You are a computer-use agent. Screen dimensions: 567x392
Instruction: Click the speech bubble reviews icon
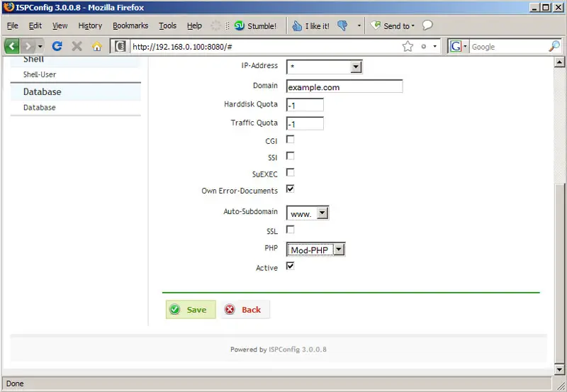tap(427, 25)
